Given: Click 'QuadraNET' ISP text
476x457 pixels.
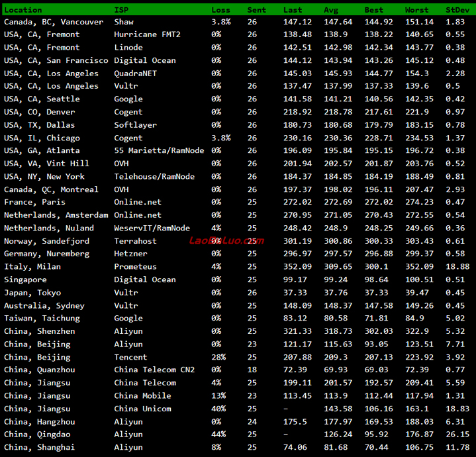Looking at the screenshot, I should [136, 74].
